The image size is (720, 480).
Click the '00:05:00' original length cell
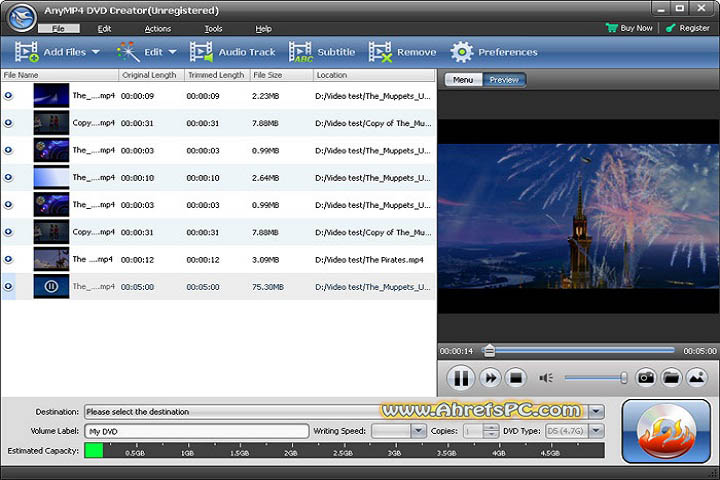click(137, 287)
